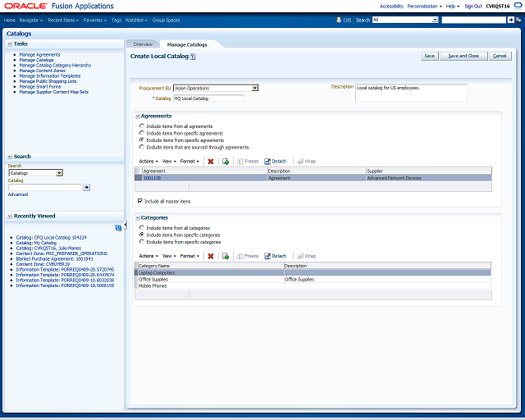Switch to Manage Catalogs tab
525x420 pixels.
coord(187,44)
